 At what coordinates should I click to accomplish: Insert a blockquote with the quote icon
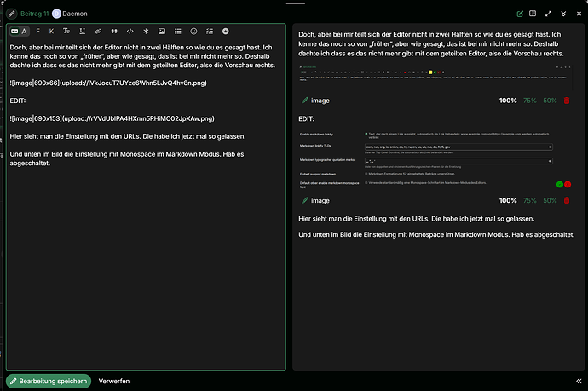[x=112, y=31]
